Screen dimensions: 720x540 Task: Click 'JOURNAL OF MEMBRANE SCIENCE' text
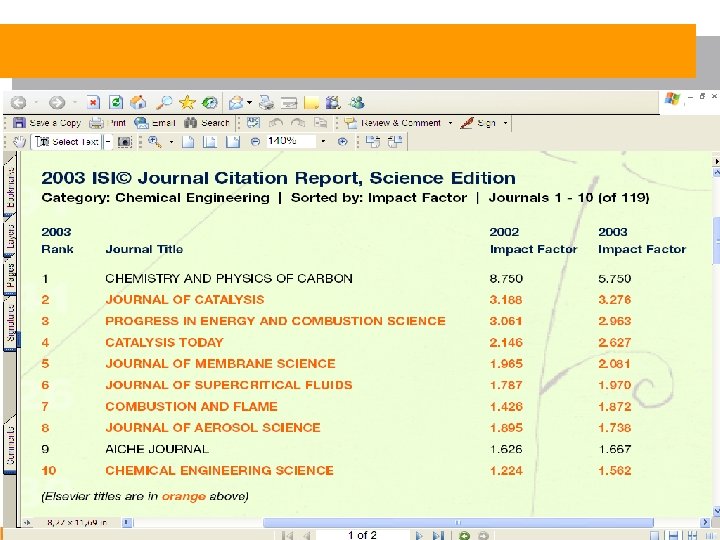pos(220,364)
